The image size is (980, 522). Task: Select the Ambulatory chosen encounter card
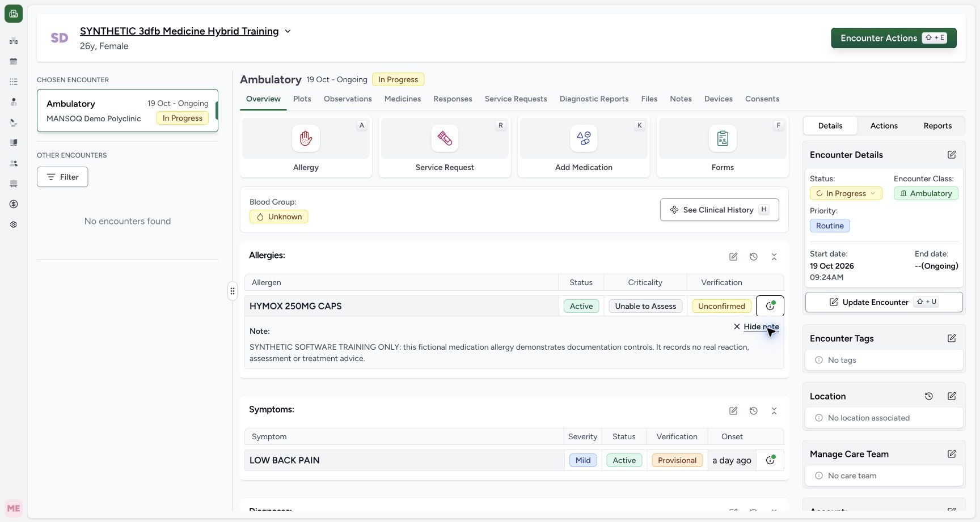pos(128,111)
